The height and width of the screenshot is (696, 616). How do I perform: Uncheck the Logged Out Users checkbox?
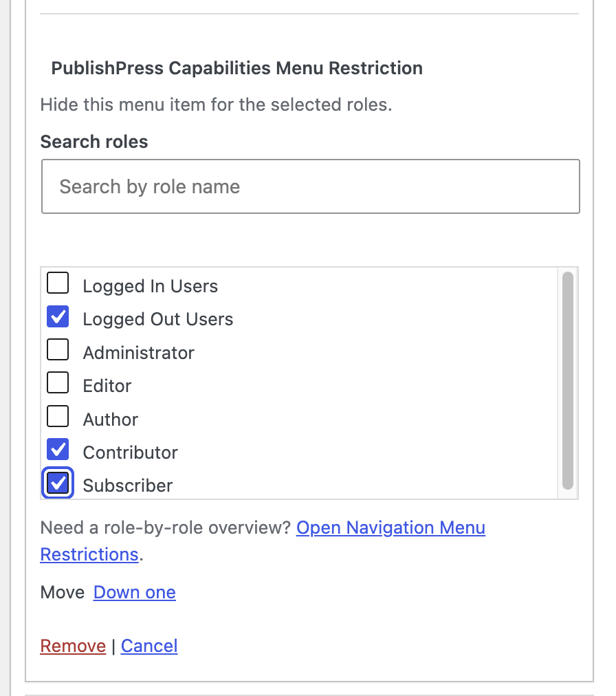[58, 316]
